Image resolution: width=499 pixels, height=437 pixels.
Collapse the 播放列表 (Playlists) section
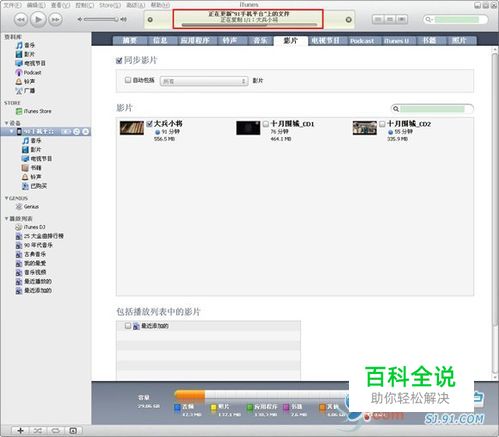[x=6, y=219]
